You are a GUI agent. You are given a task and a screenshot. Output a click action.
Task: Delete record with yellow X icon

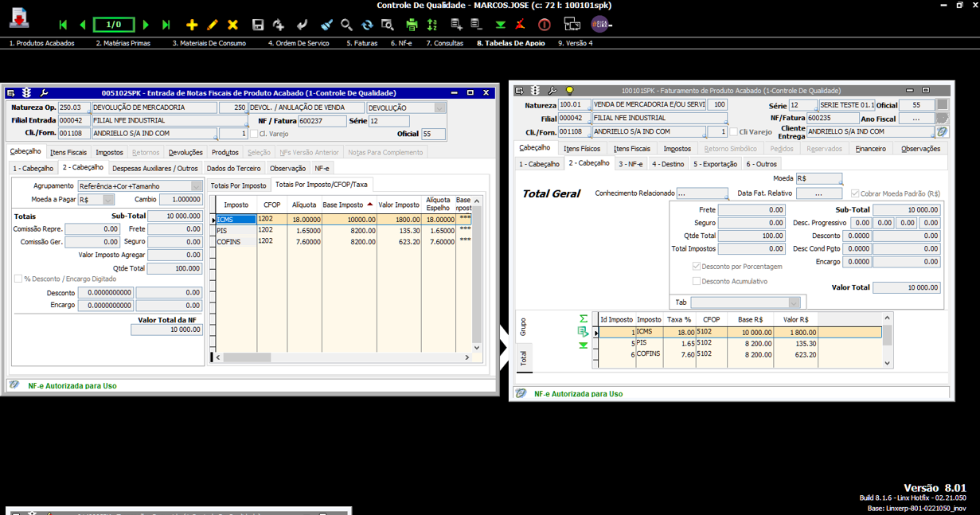coord(232,25)
